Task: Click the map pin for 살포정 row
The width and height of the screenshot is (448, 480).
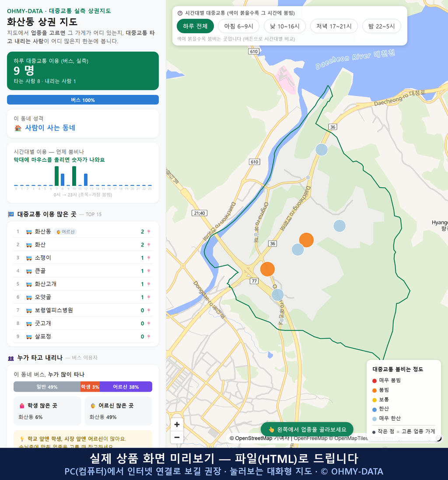Action: [149, 337]
